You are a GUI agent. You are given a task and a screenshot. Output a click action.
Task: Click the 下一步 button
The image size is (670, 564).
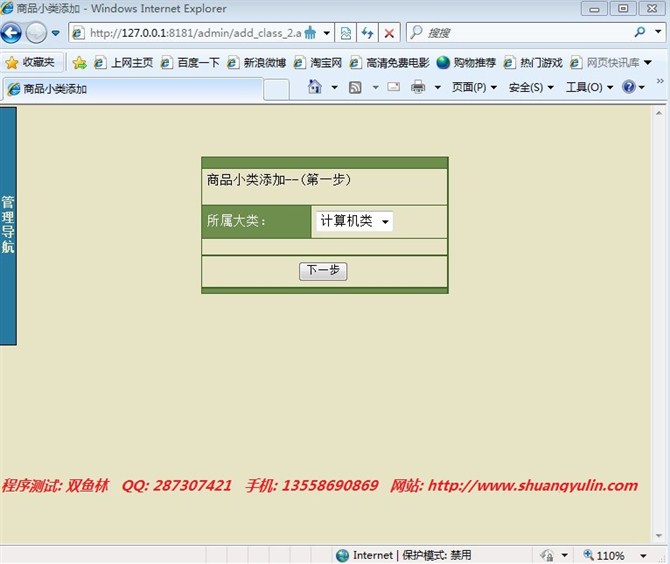323,271
